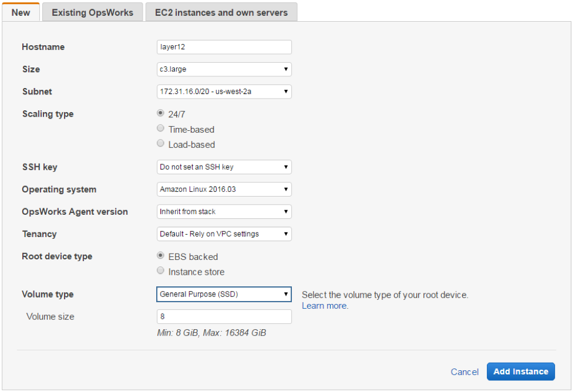The height and width of the screenshot is (392, 572).
Task: Choose Time-based scaling type
Action: [x=161, y=129]
